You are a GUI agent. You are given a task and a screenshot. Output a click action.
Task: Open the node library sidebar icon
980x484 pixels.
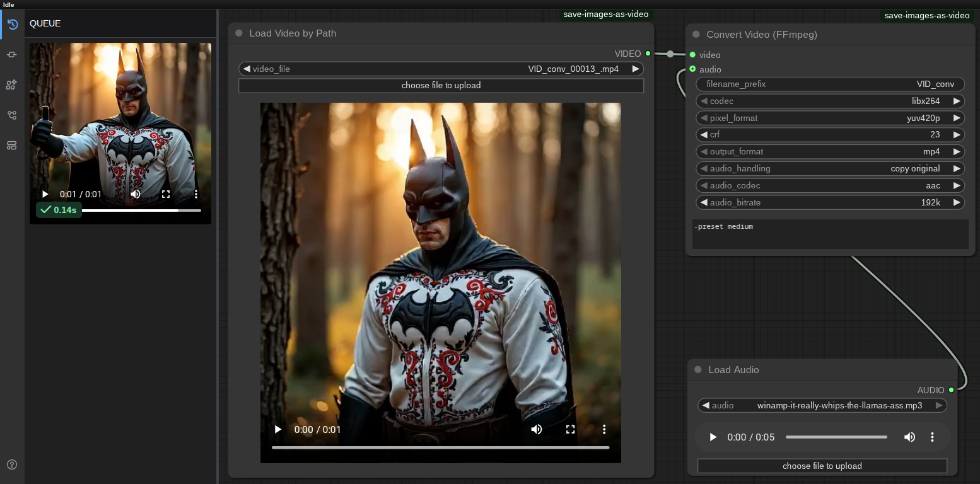click(x=12, y=55)
